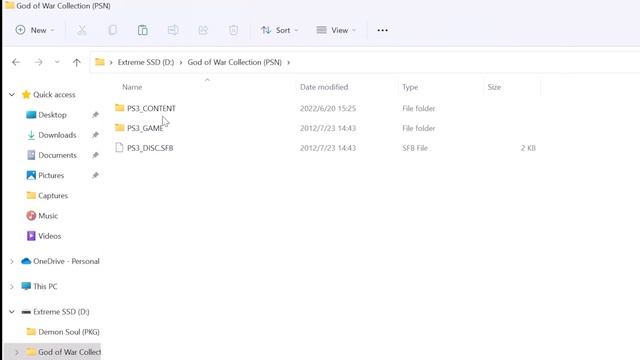Click the 2022/6/20 15:25 date cell

pyautogui.click(x=328, y=108)
